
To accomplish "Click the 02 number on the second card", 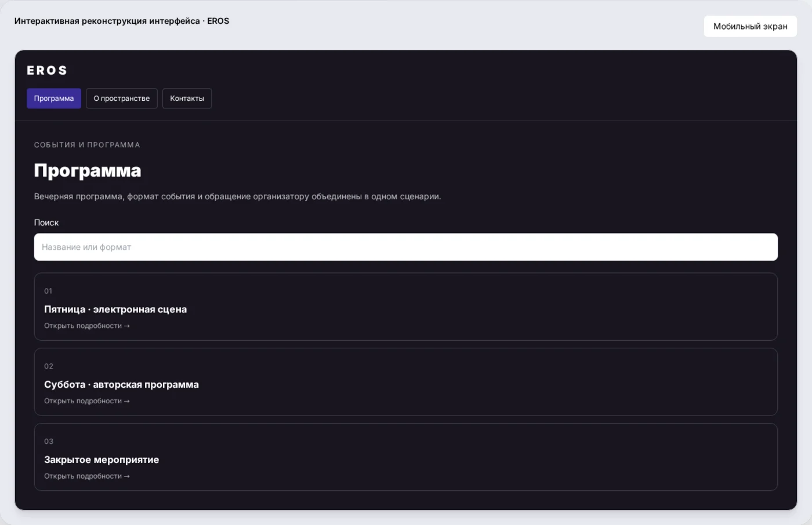I will tap(49, 366).
